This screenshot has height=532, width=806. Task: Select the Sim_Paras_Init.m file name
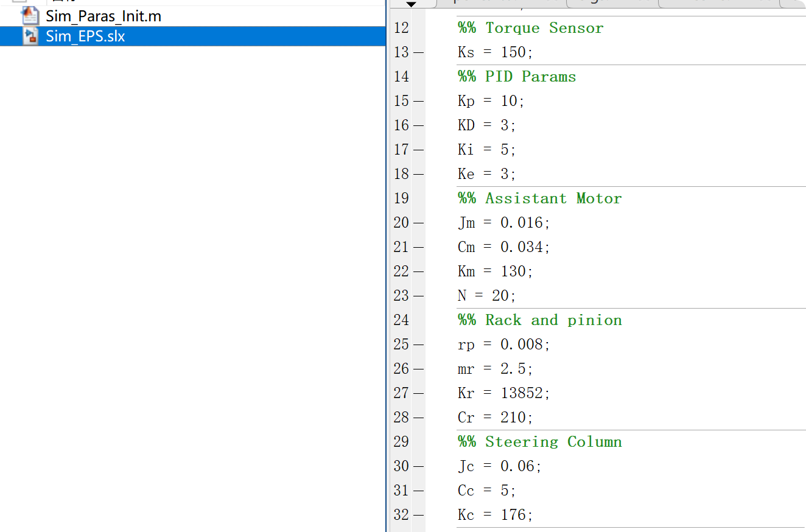(x=103, y=16)
